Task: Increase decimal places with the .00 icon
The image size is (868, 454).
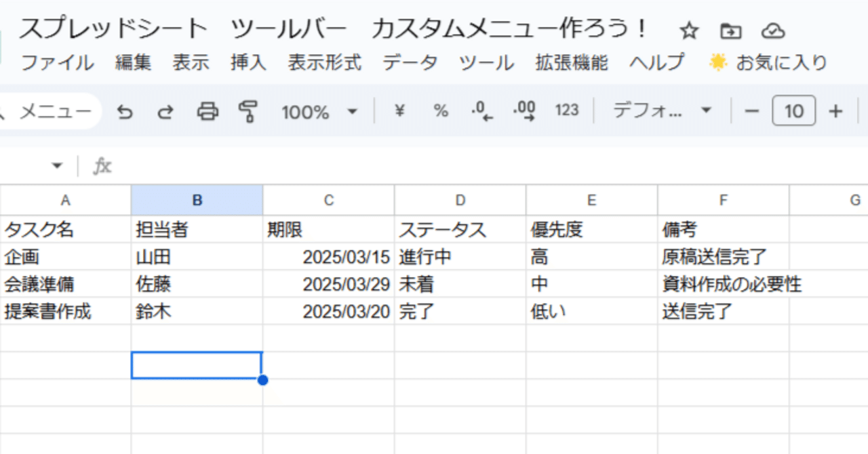Action: pyautogui.click(x=523, y=111)
